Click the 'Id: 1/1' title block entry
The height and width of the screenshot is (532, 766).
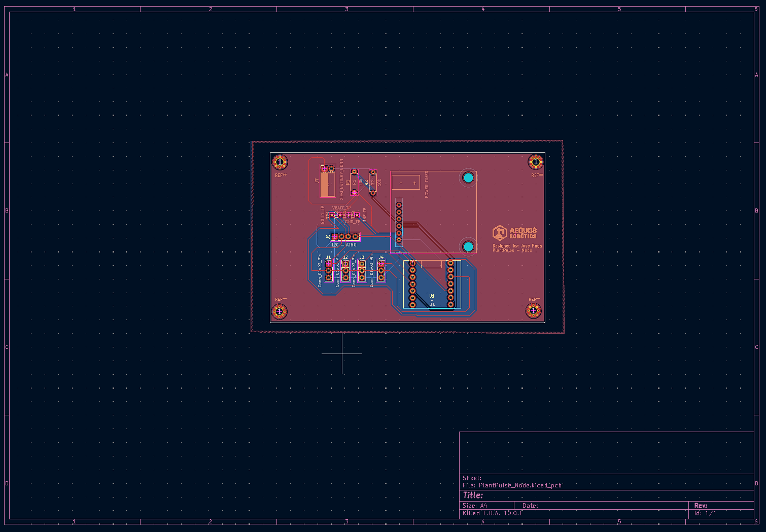tap(706, 513)
